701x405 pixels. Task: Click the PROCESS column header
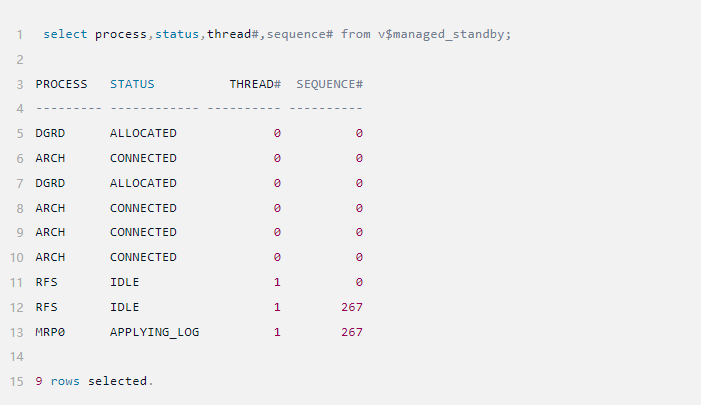(61, 84)
